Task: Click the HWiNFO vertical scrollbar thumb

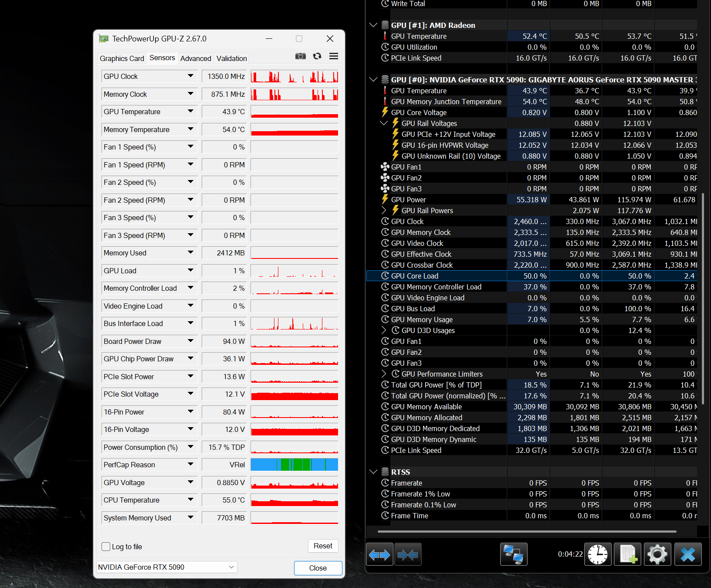Action: 702,299
